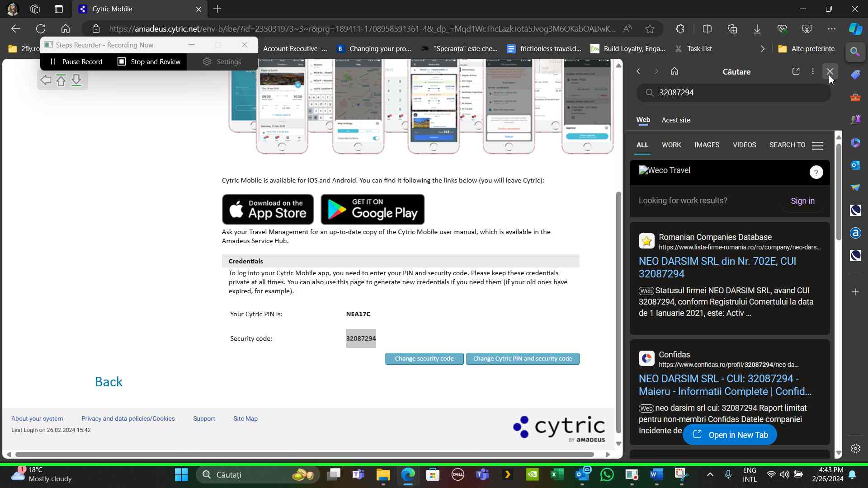Click Download on the App Store badge
The image size is (868, 488).
268,210
